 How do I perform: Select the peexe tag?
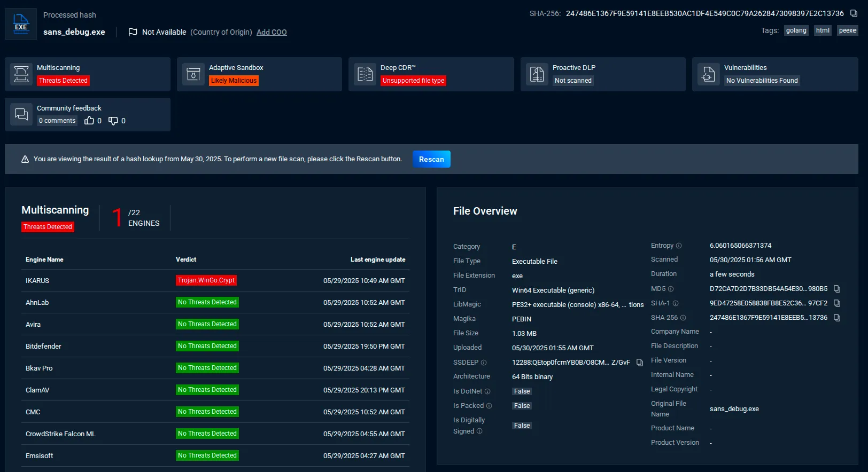click(x=848, y=30)
